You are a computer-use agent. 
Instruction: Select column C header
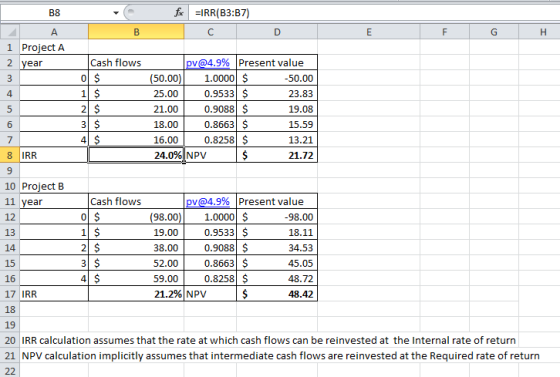point(210,32)
